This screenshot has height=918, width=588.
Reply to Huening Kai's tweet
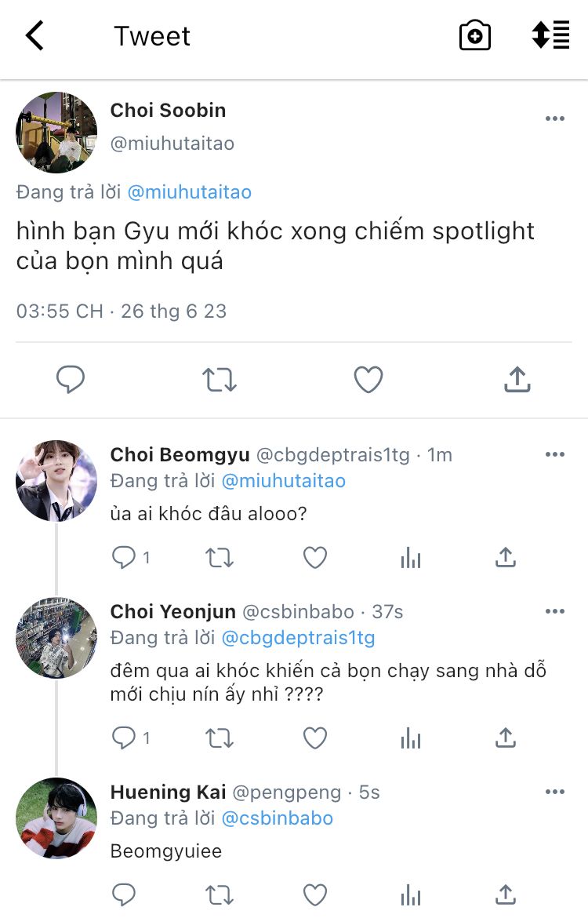pos(124,894)
